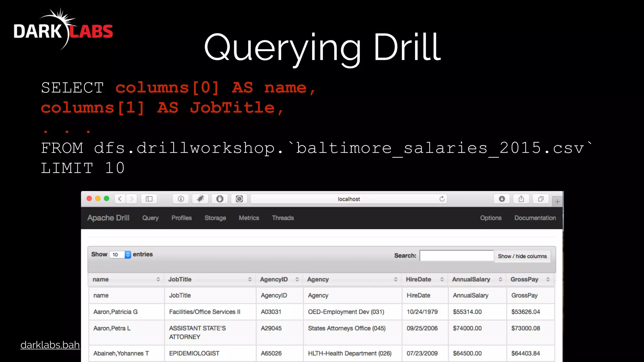
Task: Go forward with the Safari forward arrow
Action: pos(132,199)
